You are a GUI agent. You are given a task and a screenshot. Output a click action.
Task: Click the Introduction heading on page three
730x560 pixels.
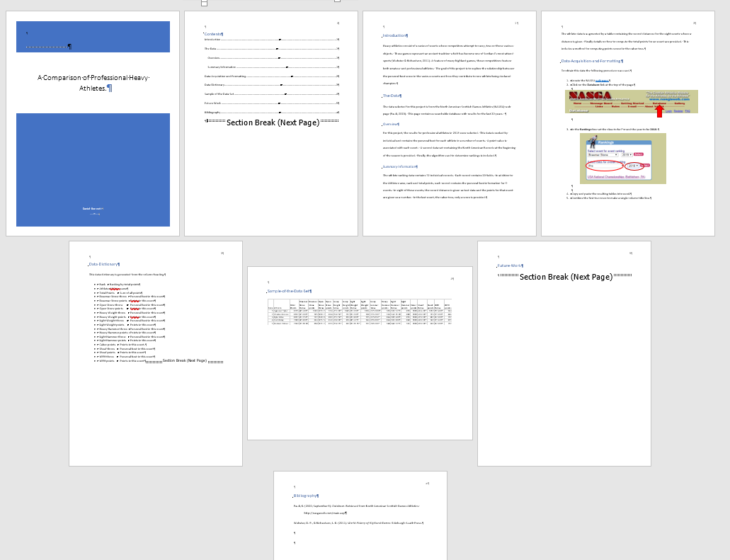[x=395, y=35]
